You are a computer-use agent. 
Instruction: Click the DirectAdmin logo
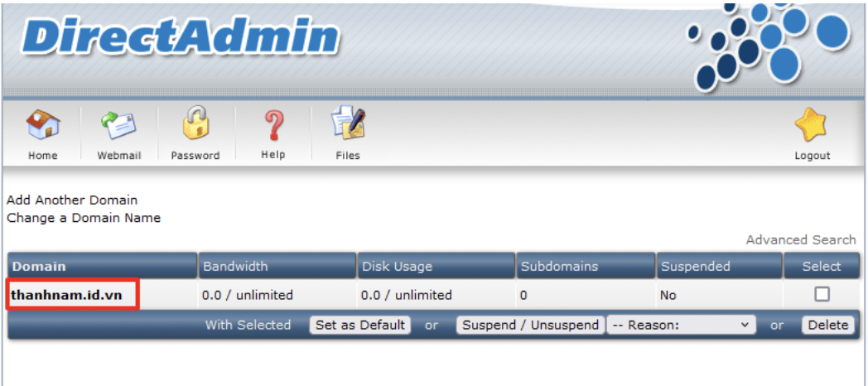point(180,39)
